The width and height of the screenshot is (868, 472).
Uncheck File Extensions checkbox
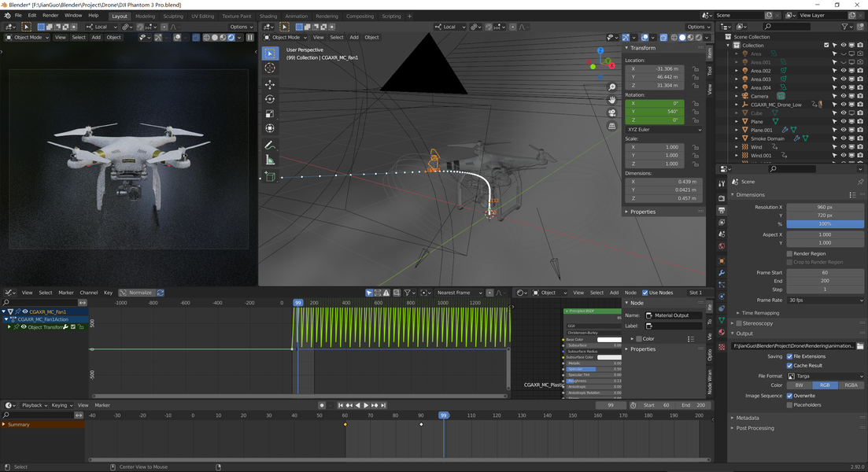click(x=789, y=356)
